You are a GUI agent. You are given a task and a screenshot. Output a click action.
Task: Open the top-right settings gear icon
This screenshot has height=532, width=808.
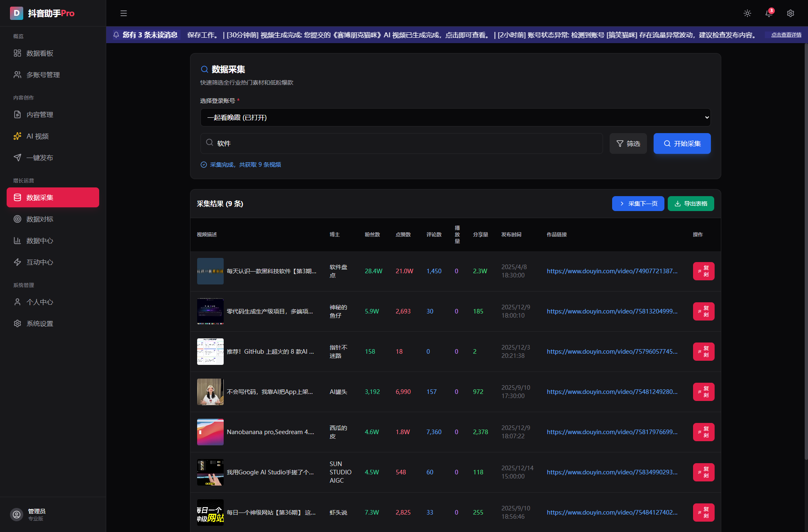coord(790,13)
